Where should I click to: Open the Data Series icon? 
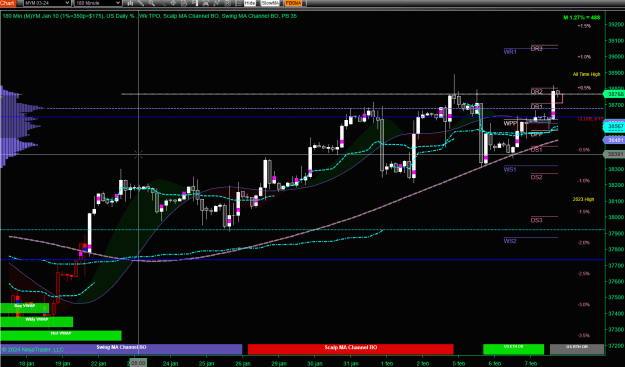[205, 3]
